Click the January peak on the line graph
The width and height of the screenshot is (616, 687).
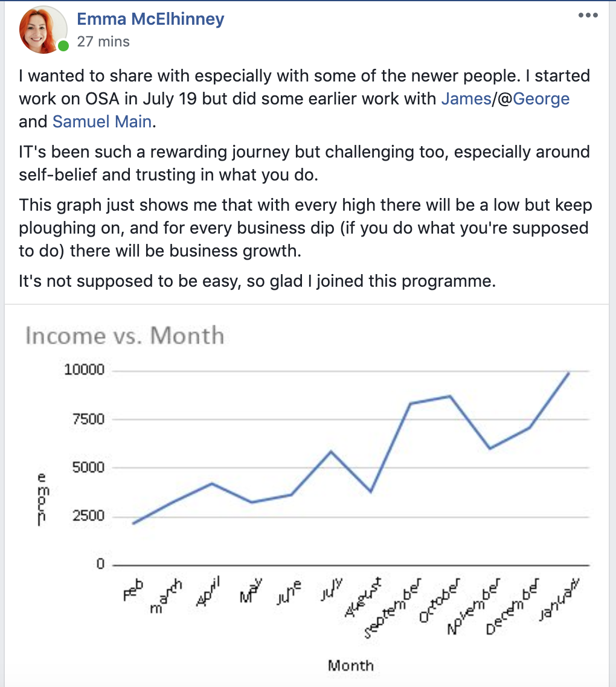click(569, 373)
